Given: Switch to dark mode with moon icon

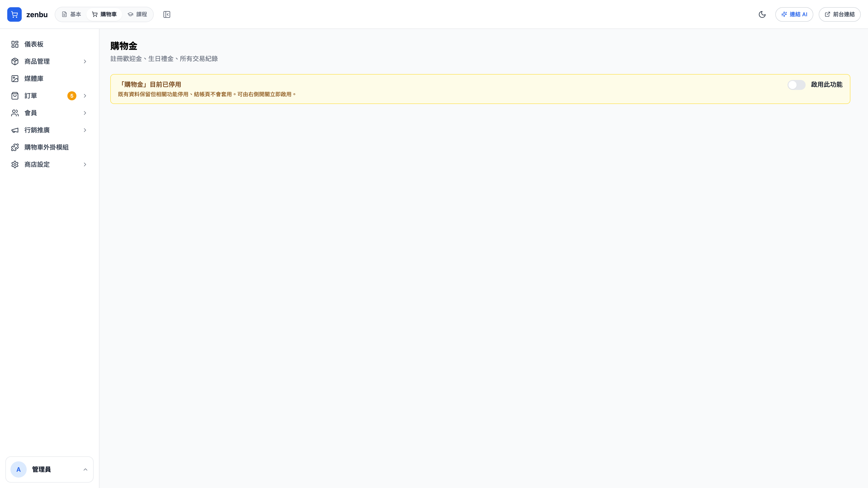Looking at the screenshot, I should [x=762, y=14].
